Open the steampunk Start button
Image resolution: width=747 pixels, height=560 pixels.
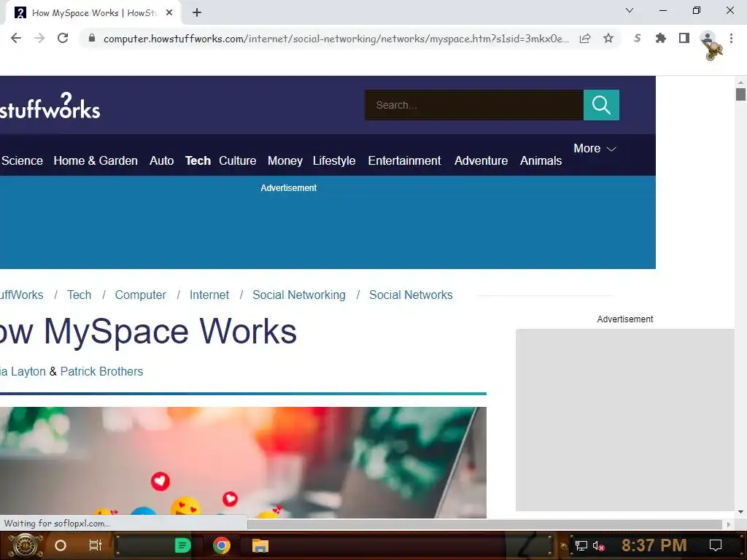pos(25,545)
